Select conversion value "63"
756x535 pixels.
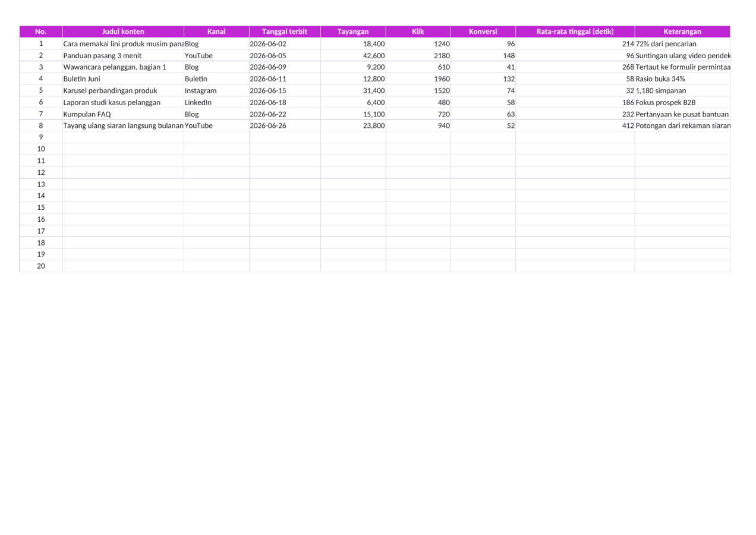(x=483, y=114)
